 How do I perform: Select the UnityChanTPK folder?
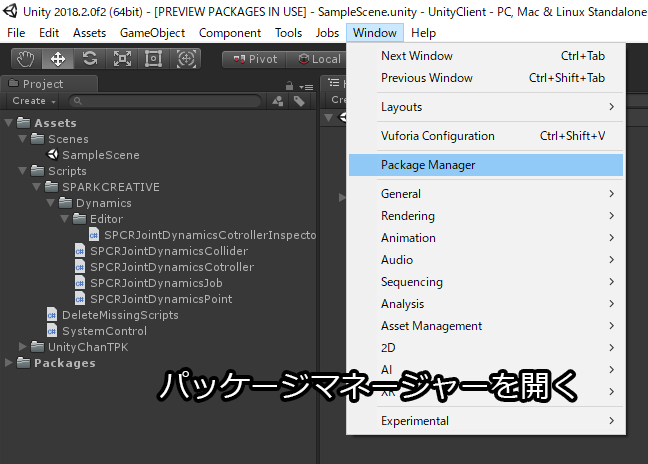[x=80, y=347]
